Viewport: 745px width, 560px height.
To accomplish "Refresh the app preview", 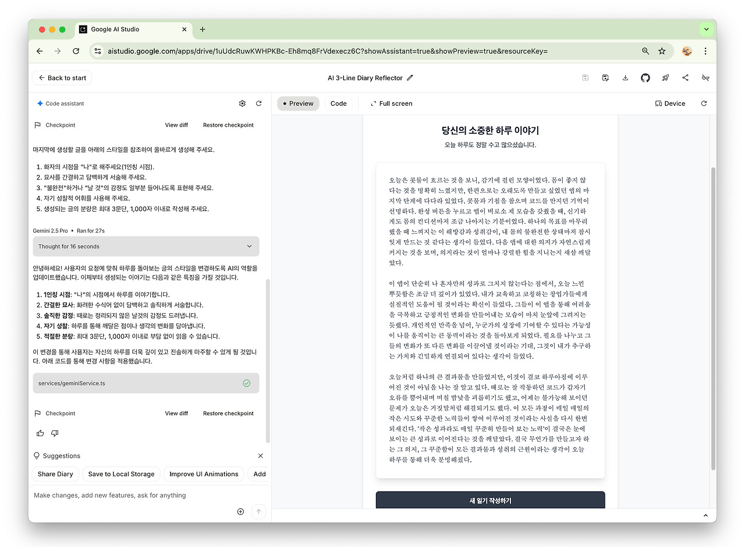I will click(704, 103).
